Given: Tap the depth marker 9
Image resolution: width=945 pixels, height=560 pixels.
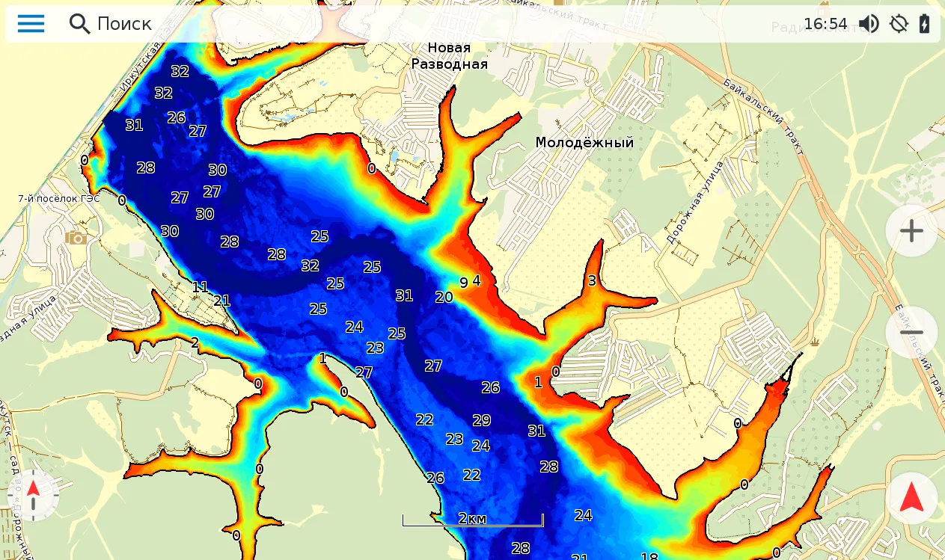Looking at the screenshot, I should point(464,283).
